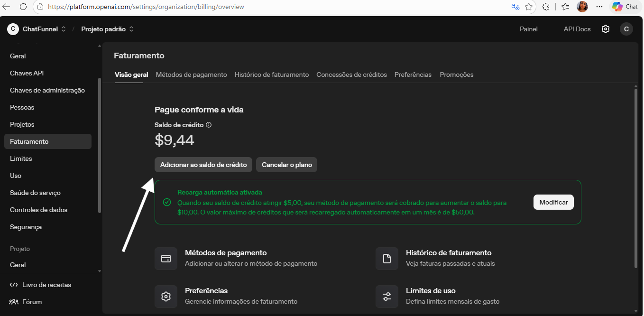The width and height of the screenshot is (644, 316).
Task: Switch to Métodos de pagamento tab
Action: coord(192,74)
